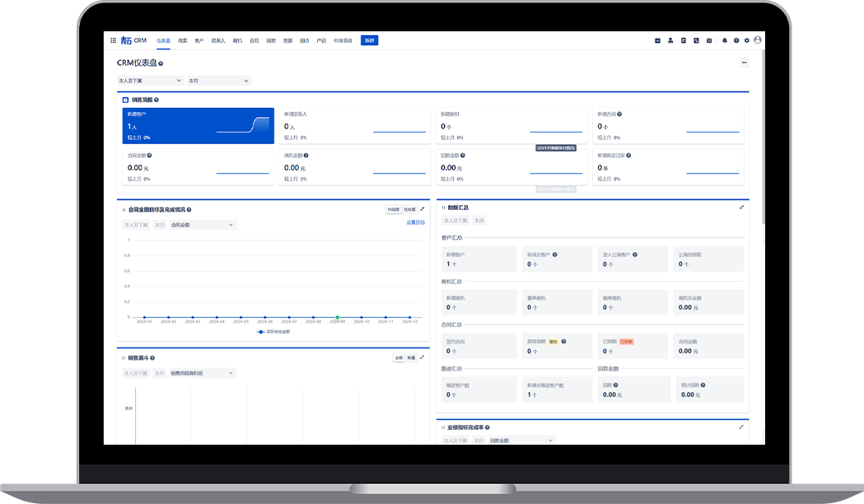Open the 回款金额 dropdown in 业绩指标完成率

pos(521,440)
